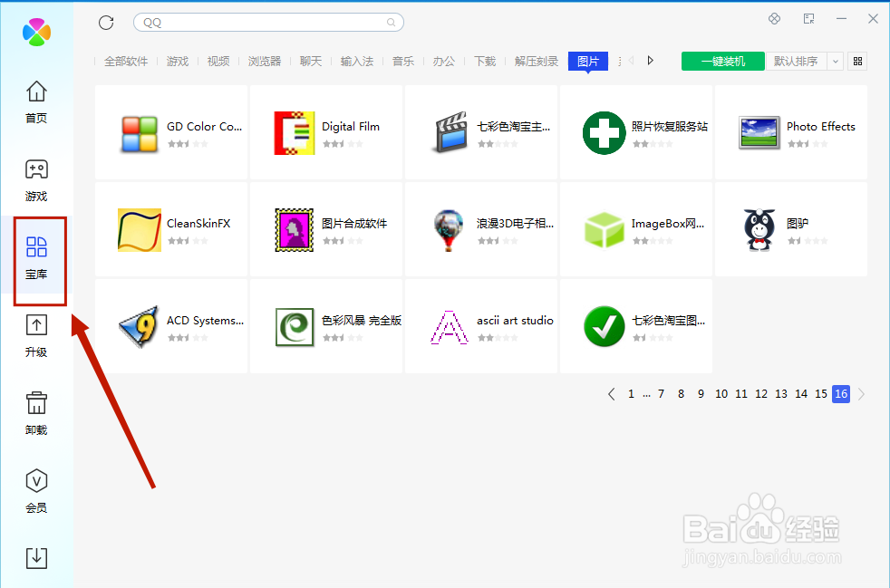This screenshot has height=588, width=890.
Task: Click the Digital Film title text
Action: tap(351, 127)
